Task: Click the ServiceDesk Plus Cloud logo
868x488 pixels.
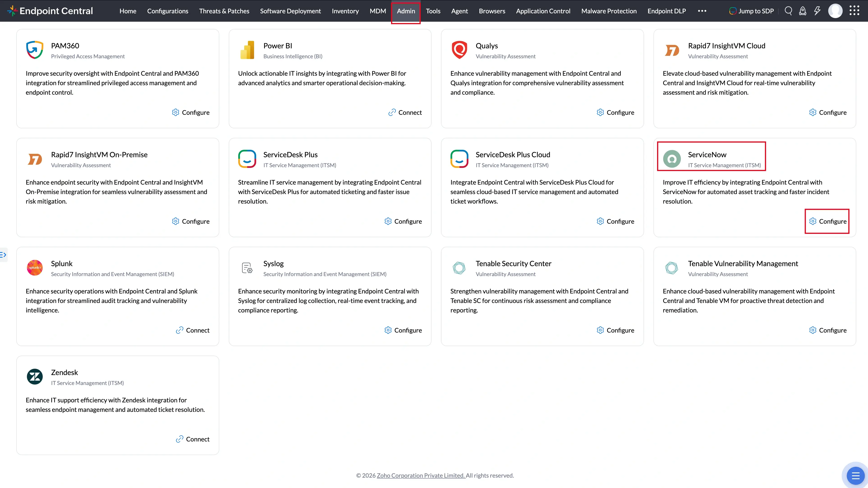Action: coord(459,159)
